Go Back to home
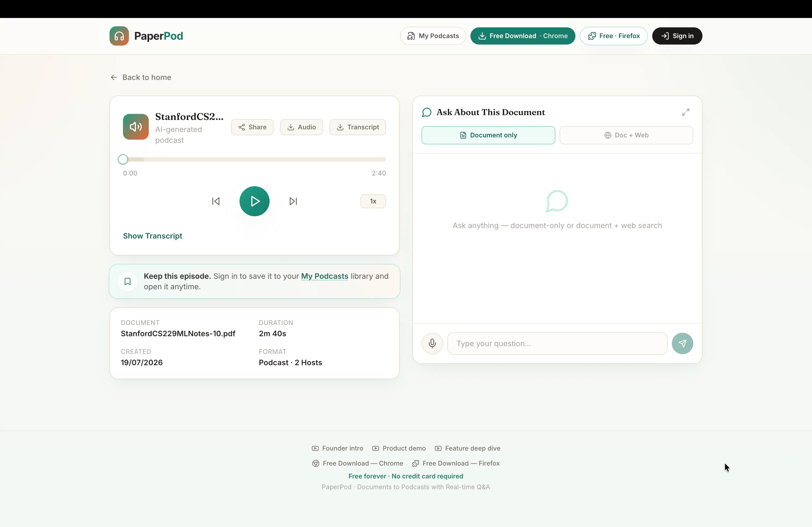Image resolution: width=812 pixels, height=527 pixels. [x=141, y=77]
